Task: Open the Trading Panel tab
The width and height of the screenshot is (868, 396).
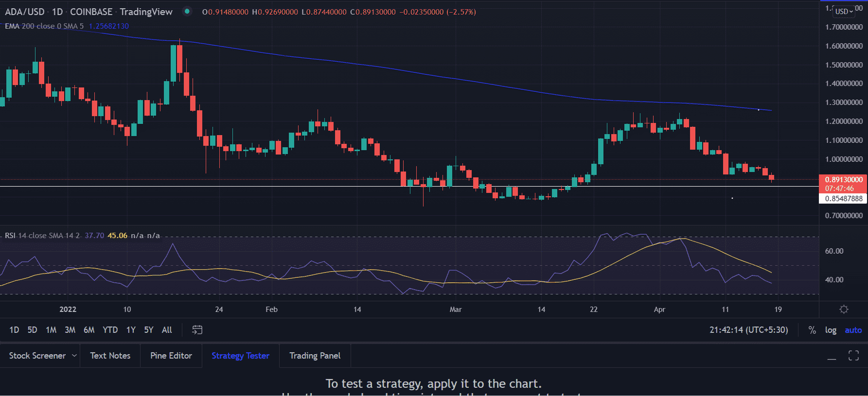Action: click(x=315, y=356)
